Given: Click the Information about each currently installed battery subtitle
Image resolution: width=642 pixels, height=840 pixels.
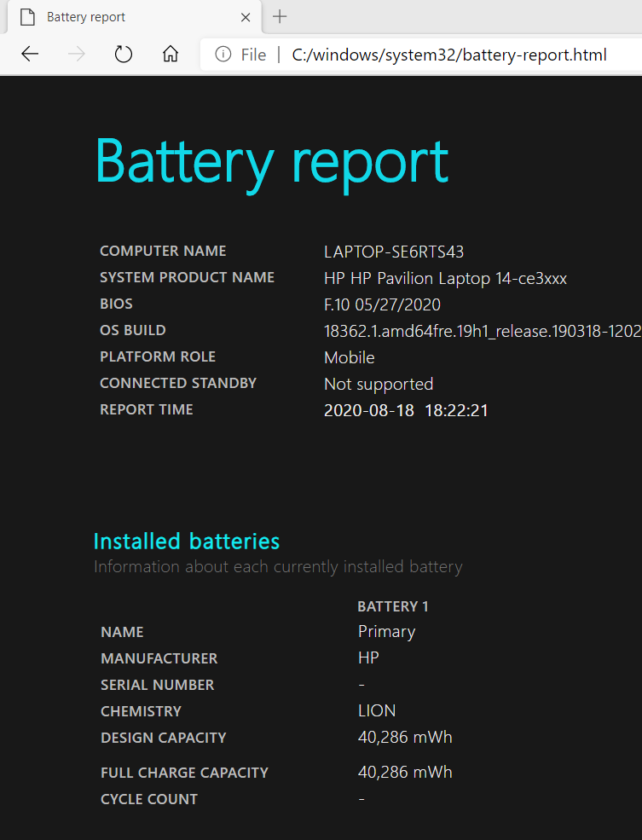Looking at the screenshot, I should (278, 567).
